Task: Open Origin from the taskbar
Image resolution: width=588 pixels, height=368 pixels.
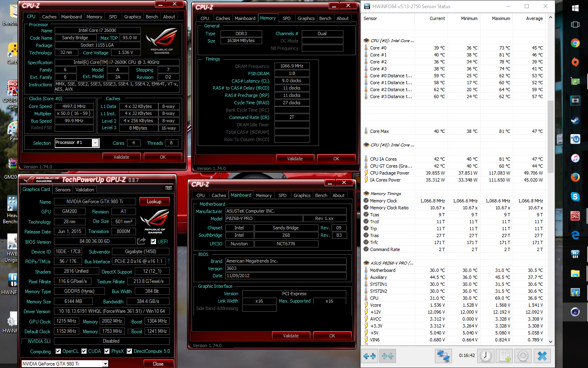Action: tap(575, 62)
